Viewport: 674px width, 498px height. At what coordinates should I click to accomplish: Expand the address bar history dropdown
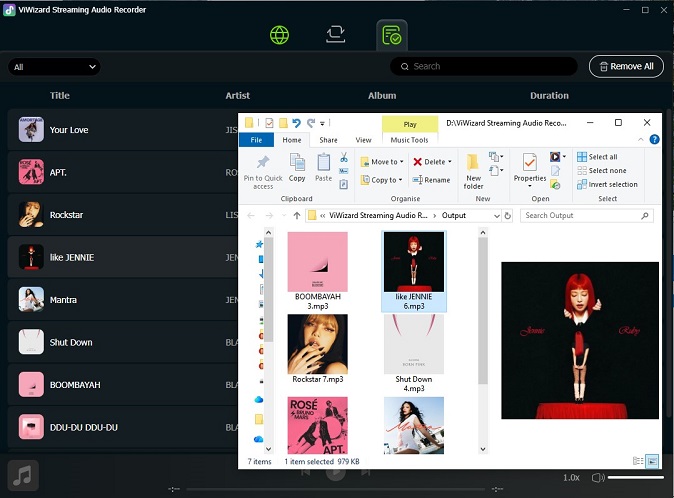pos(496,216)
